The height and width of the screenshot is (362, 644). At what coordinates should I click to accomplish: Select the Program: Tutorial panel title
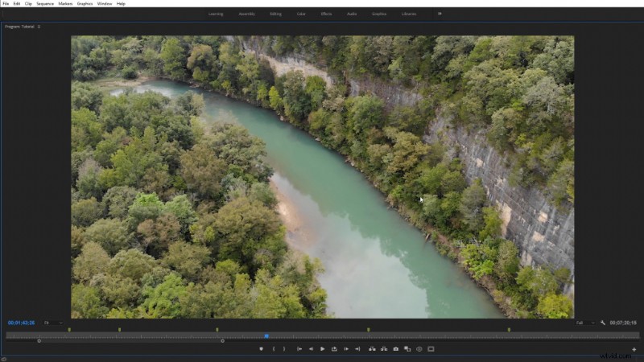click(19, 27)
